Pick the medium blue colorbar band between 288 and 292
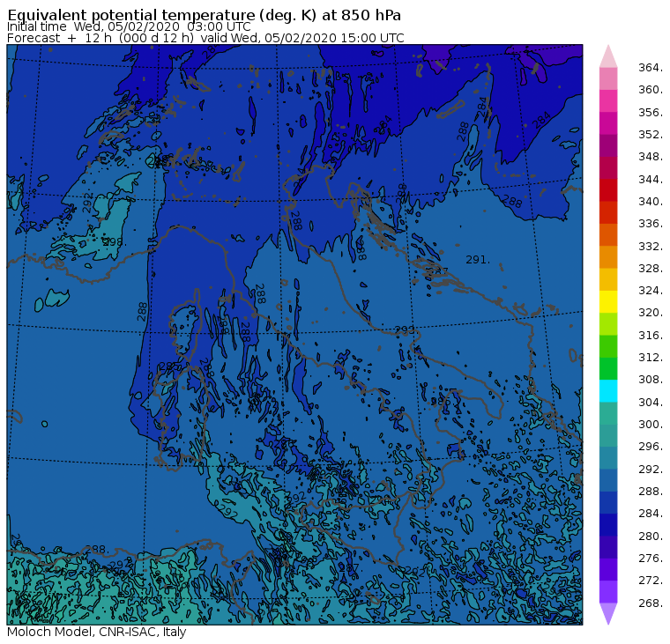This screenshot has width=670, height=644. click(x=608, y=480)
